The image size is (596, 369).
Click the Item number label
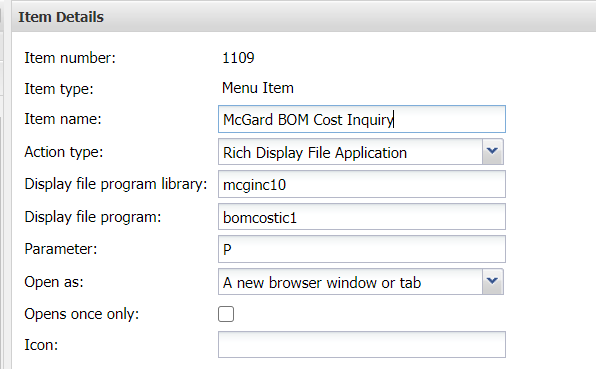[70, 58]
